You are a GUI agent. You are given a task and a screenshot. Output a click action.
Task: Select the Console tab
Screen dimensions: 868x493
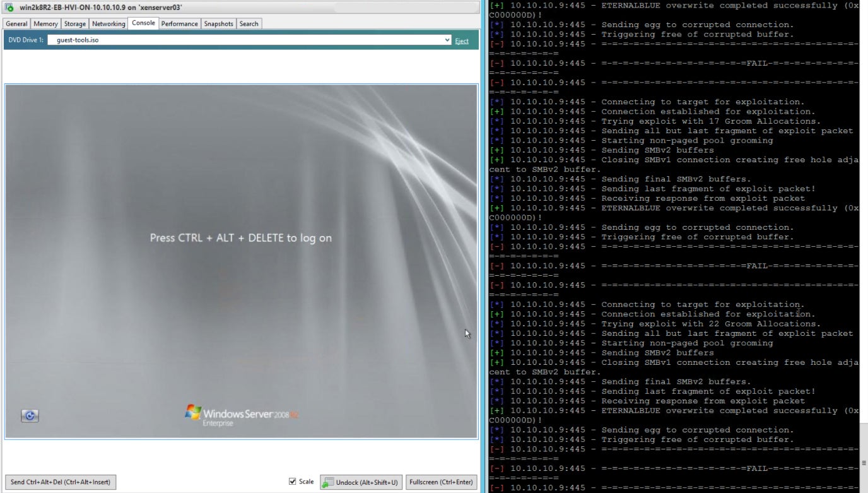point(143,23)
